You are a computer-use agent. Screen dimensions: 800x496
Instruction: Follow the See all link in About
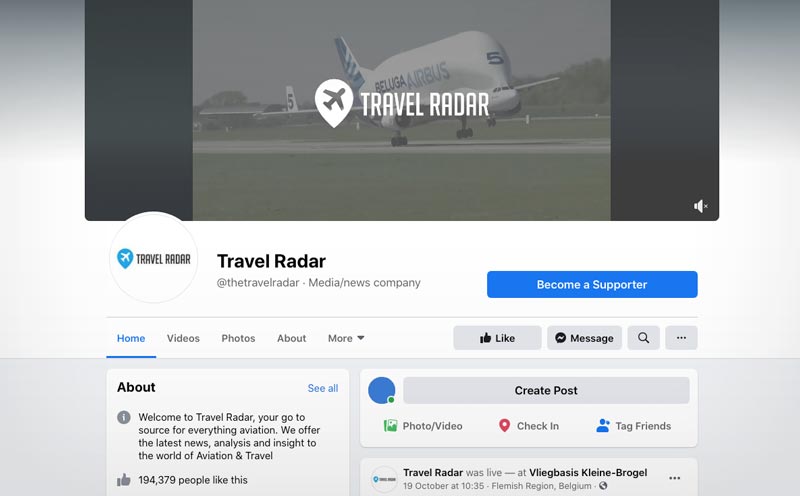point(323,388)
